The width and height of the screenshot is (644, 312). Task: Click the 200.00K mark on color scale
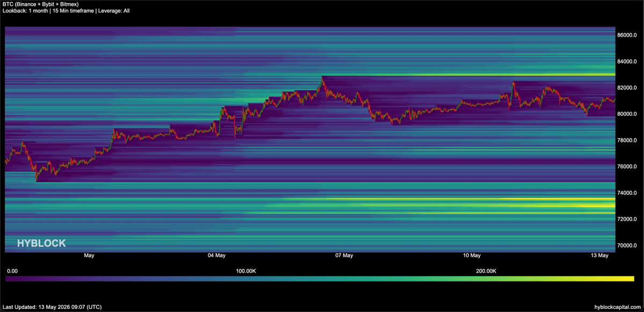(x=486, y=272)
